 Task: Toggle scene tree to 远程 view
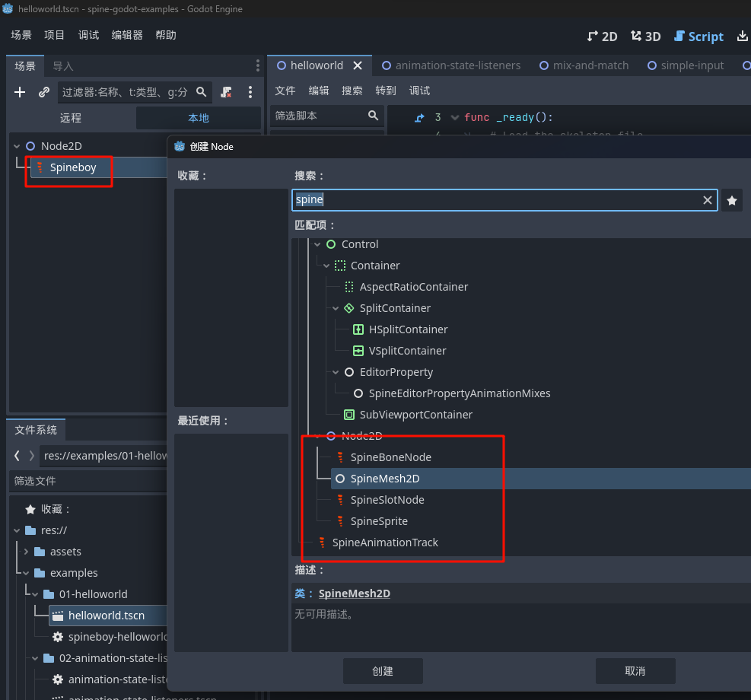(x=71, y=118)
